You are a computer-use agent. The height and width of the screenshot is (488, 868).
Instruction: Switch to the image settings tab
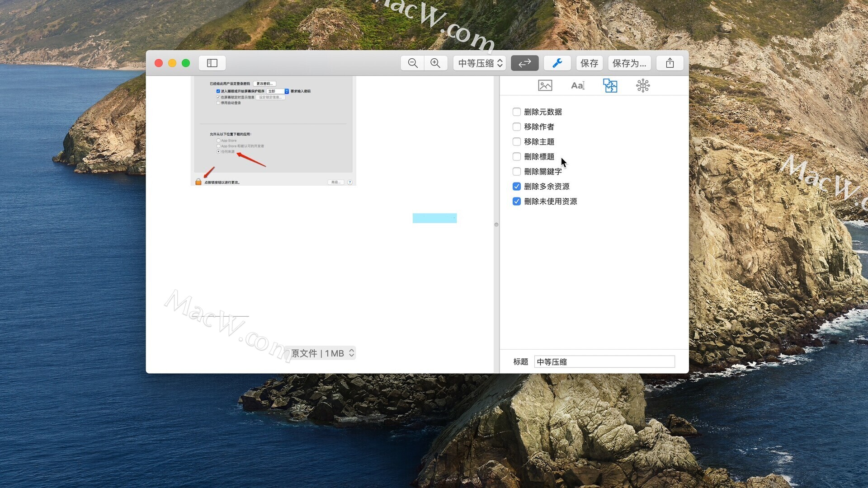coord(545,85)
